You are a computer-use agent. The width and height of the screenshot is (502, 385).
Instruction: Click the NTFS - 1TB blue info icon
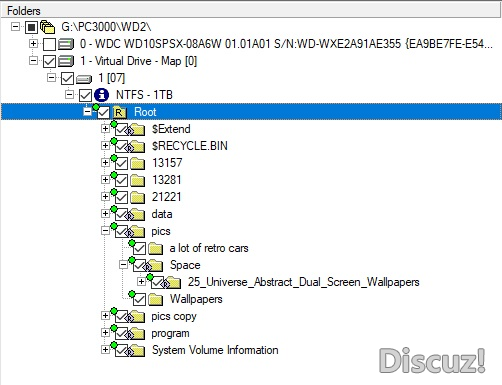[x=101, y=95]
